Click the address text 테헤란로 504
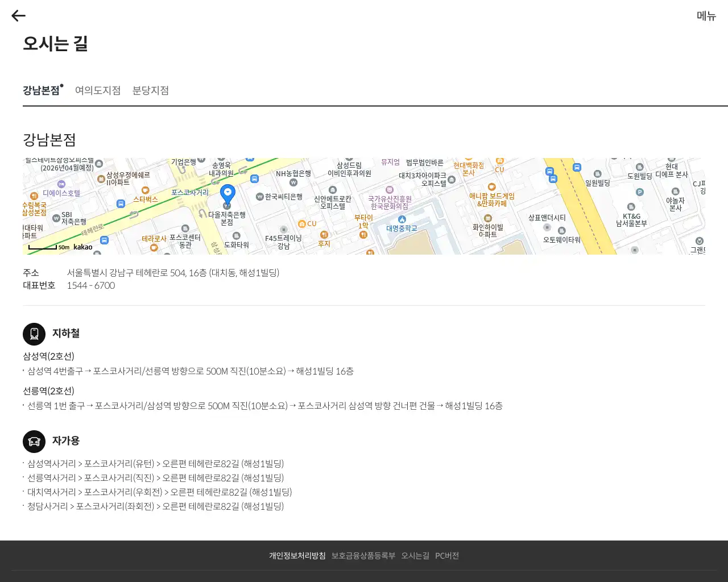This screenshot has height=582, width=728. pos(160,273)
